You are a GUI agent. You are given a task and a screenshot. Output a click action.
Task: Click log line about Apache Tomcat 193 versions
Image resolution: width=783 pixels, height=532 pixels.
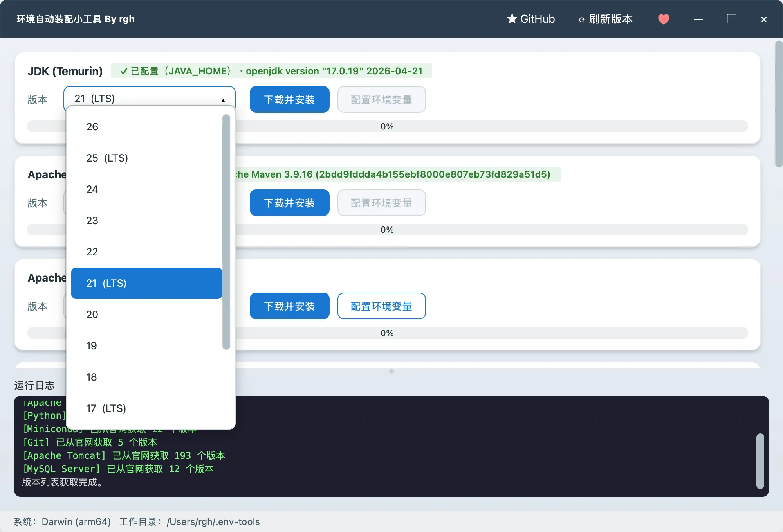pos(124,455)
